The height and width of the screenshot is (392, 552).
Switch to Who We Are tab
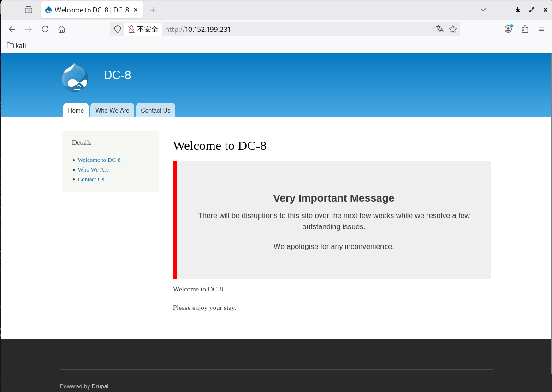(x=112, y=110)
